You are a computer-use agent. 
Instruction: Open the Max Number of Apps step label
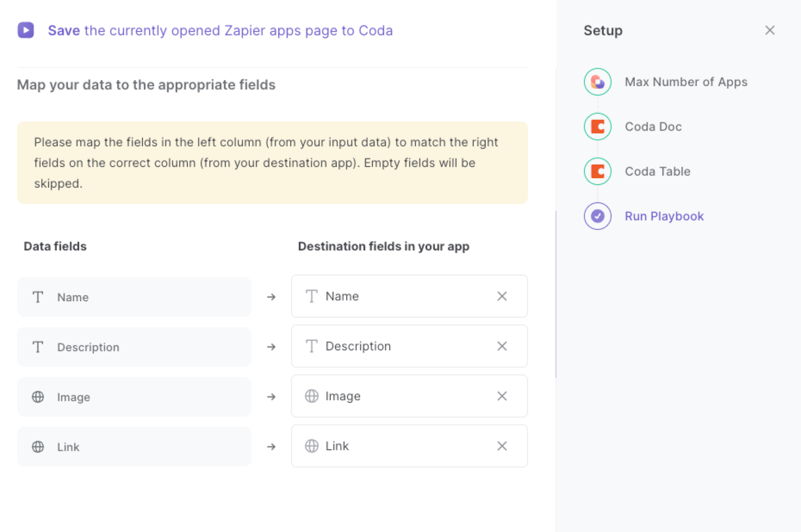(x=686, y=82)
